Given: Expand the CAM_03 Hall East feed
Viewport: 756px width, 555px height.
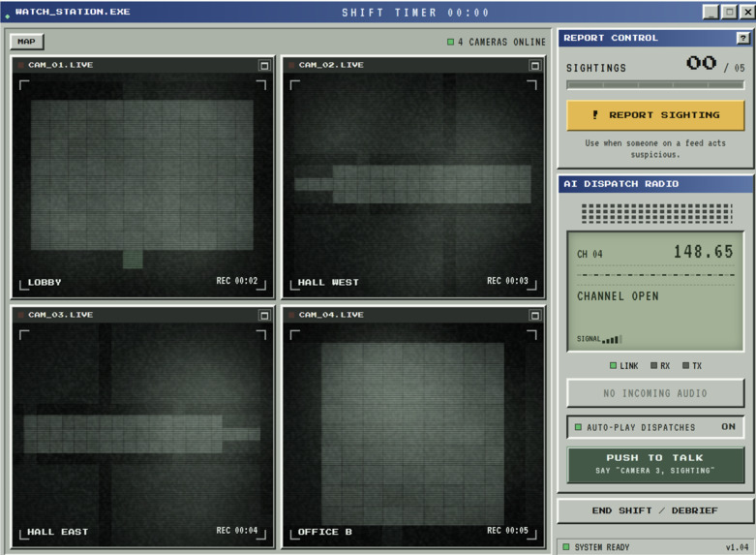Looking at the screenshot, I should [x=264, y=315].
